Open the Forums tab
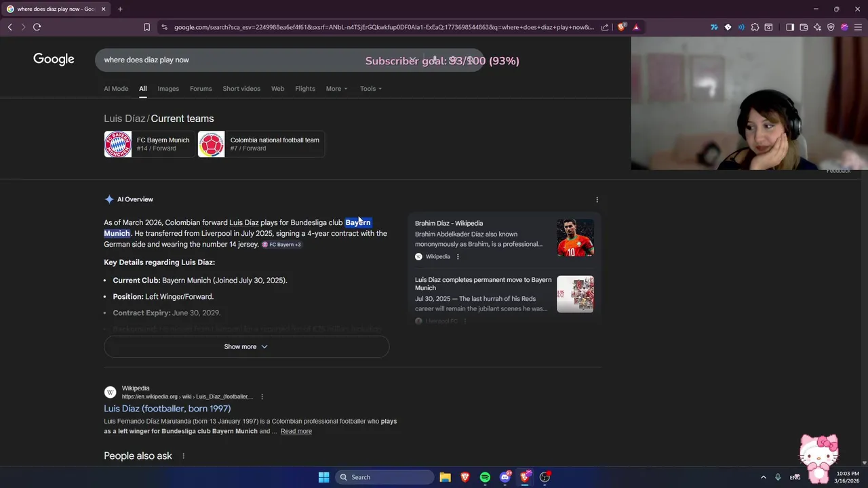The width and height of the screenshot is (868, 488). coord(201,89)
